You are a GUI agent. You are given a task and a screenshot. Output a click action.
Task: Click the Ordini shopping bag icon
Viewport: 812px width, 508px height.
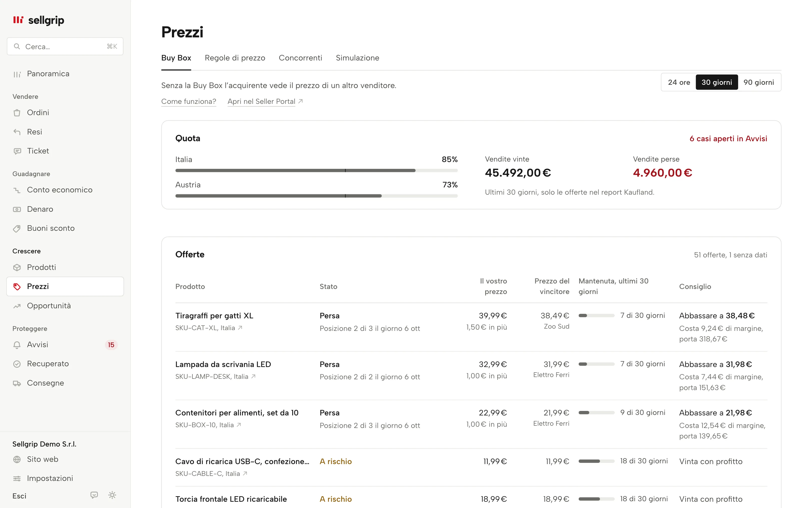pyautogui.click(x=17, y=113)
